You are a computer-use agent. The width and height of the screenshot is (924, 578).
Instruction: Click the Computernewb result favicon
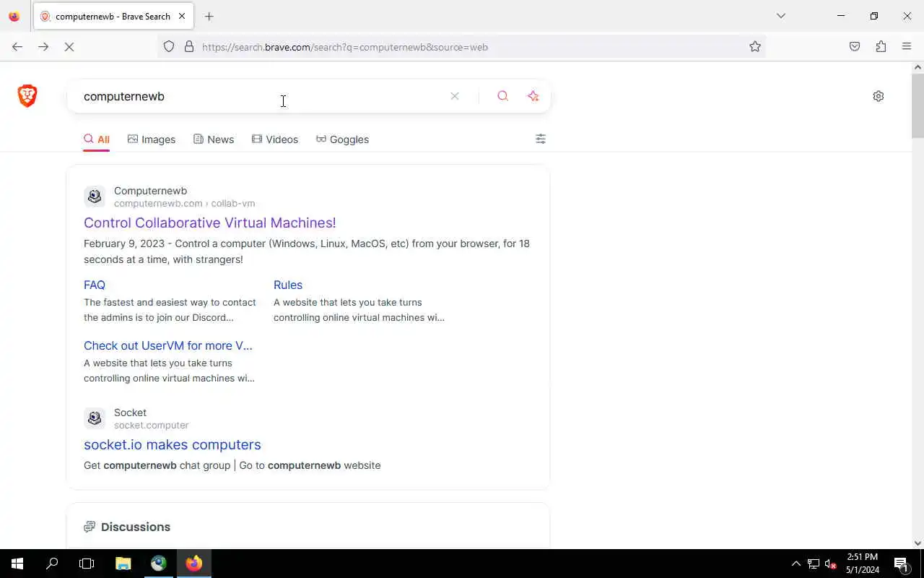[95, 197]
